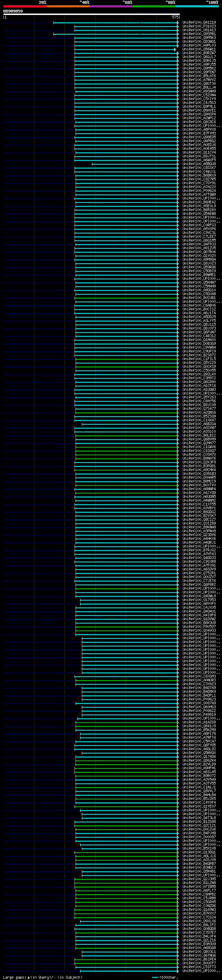Select UniRef100_A8PVX8 label
222x980 pixels.
[x=199, y=129]
